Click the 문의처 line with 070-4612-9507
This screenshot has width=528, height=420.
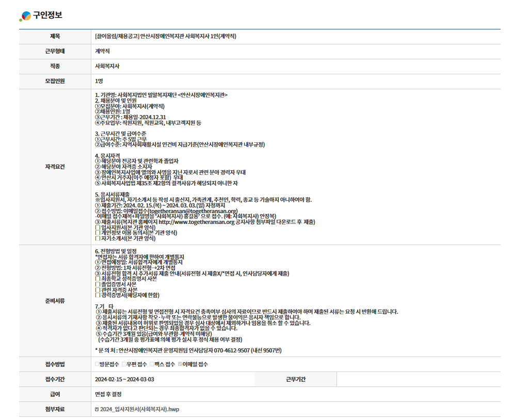coord(188,350)
